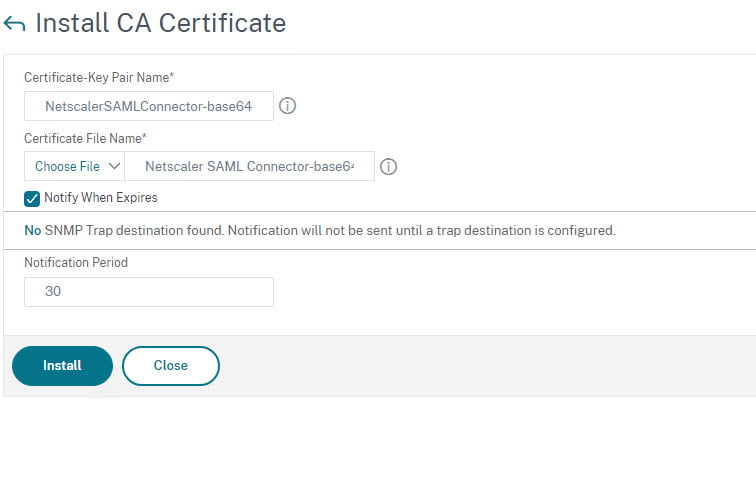Viewport: 756px width, 480px height.
Task: Select the Install CA Certificate page heading
Action: [161, 23]
